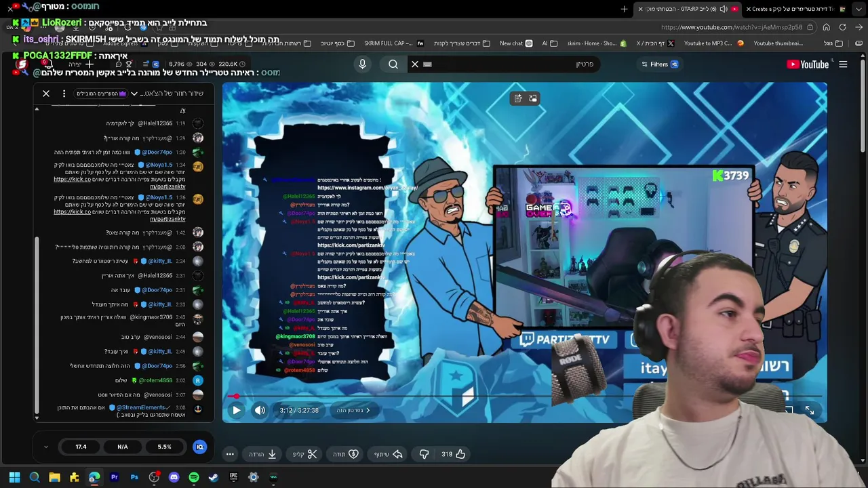Click the 5.5% stat pill
The height and width of the screenshot is (488, 868).
pos(164,447)
